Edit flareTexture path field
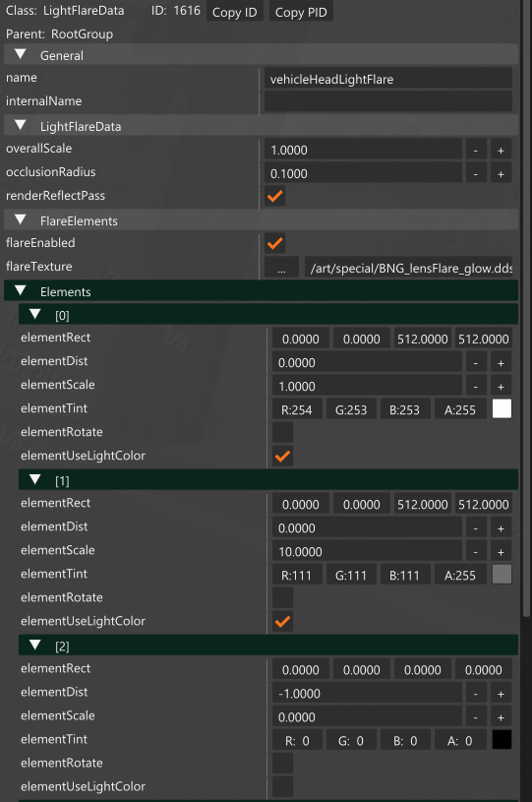 [x=408, y=267]
